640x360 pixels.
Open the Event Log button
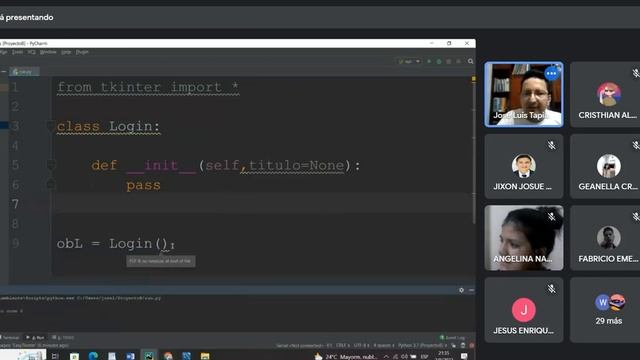click(x=452, y=338)
